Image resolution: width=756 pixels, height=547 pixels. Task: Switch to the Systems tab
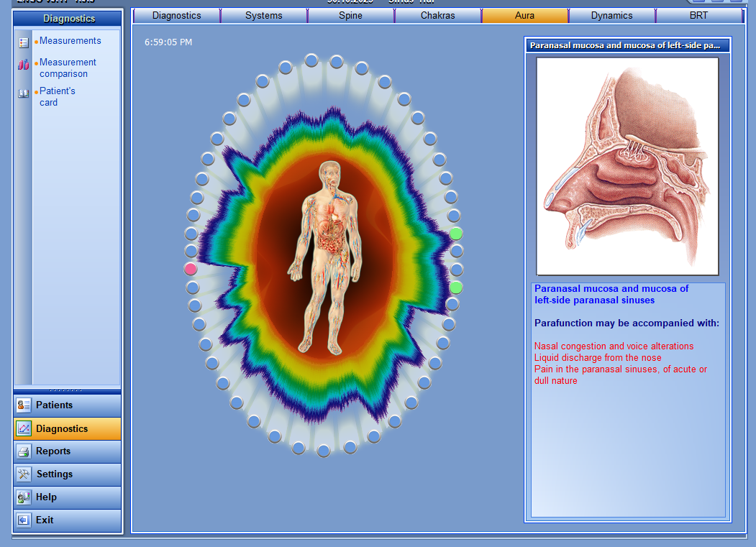click(264, 15)
